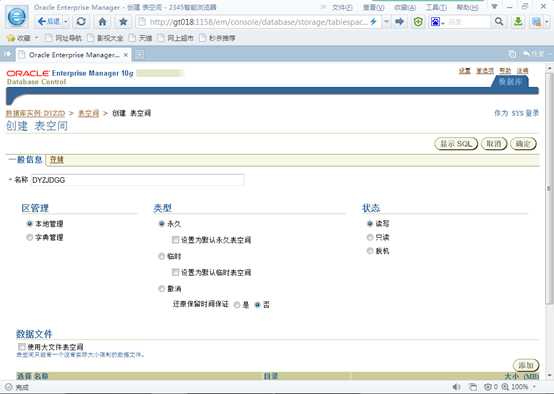This screenshot has width=554, height=394.
Task: Click the paw search engine icon
Action: 435,22
